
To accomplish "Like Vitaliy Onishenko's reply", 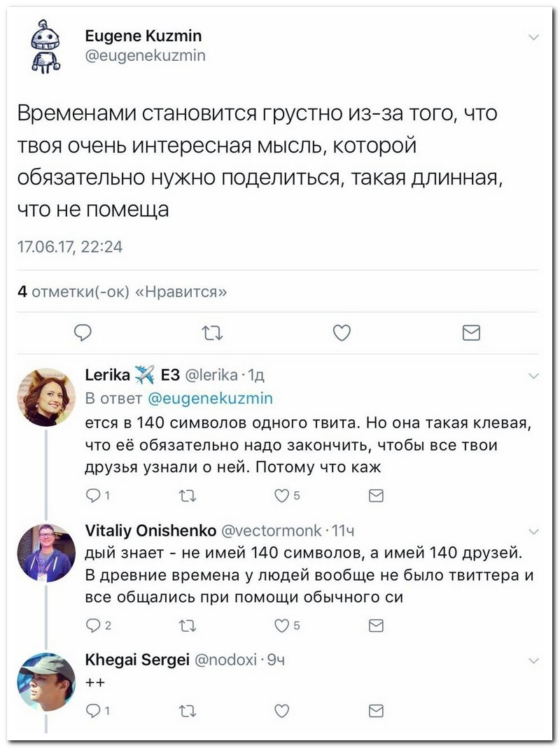I will coord(287,626).
